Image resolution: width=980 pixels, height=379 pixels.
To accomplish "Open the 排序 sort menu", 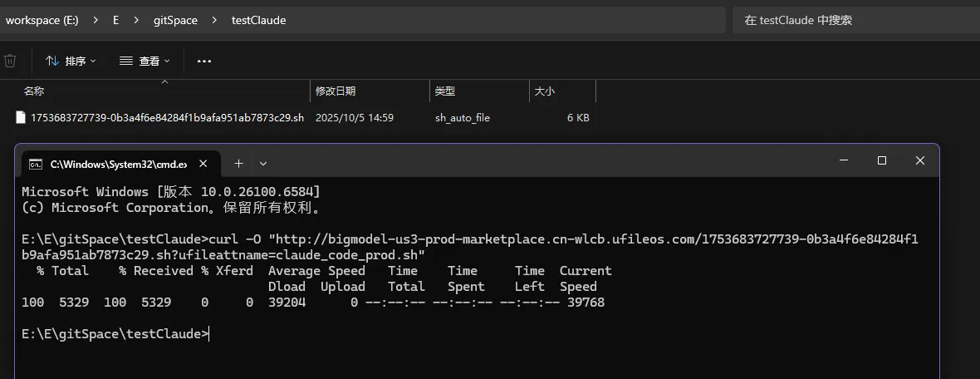I will 71,61.
